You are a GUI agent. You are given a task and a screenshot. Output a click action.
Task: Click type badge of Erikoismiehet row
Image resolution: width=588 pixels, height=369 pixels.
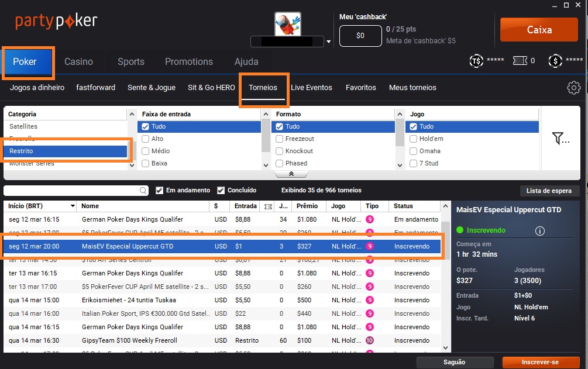[x=370, y=300]
